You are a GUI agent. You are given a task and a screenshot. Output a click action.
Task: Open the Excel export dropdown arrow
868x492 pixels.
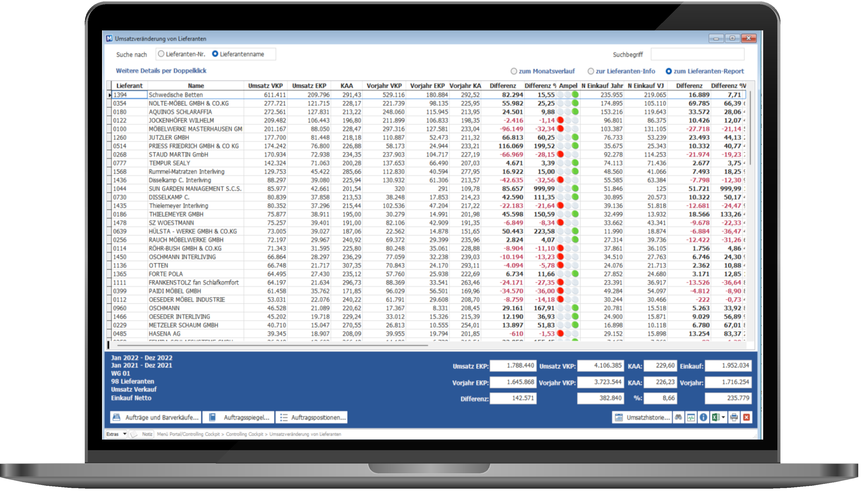pos(724,417)
